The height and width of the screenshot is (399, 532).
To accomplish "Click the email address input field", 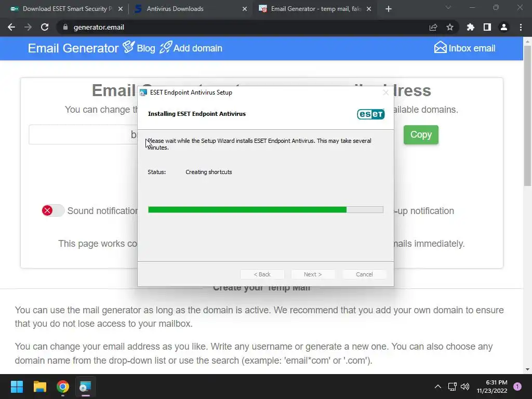I will pos(83,135).
